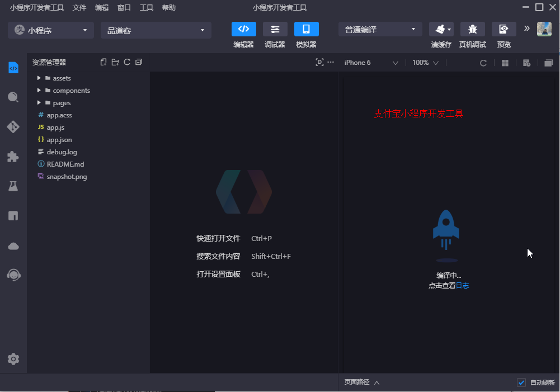Open the 工具 menu
Image resolution: width=560 pixels, height=392 pixels.
point(147,7)
